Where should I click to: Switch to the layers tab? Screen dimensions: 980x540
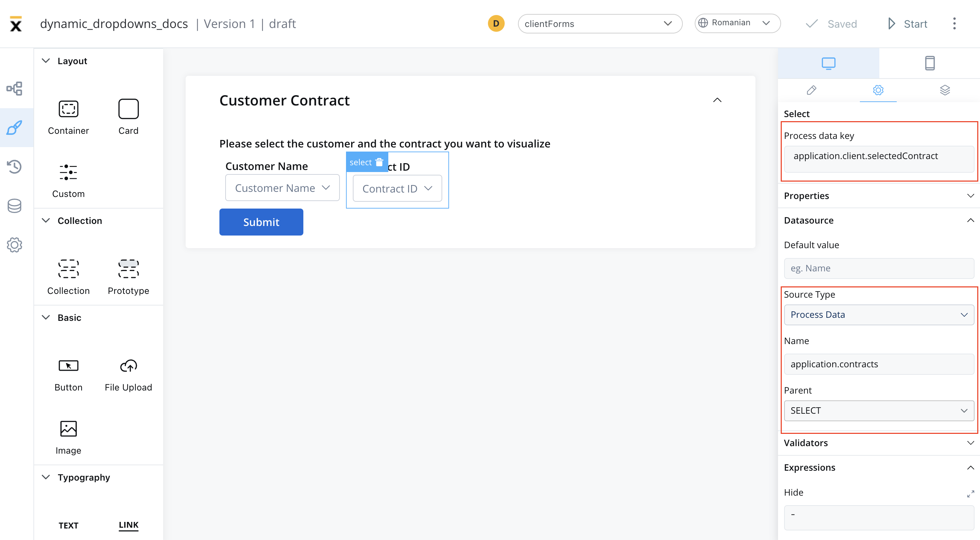coord(945,90)
